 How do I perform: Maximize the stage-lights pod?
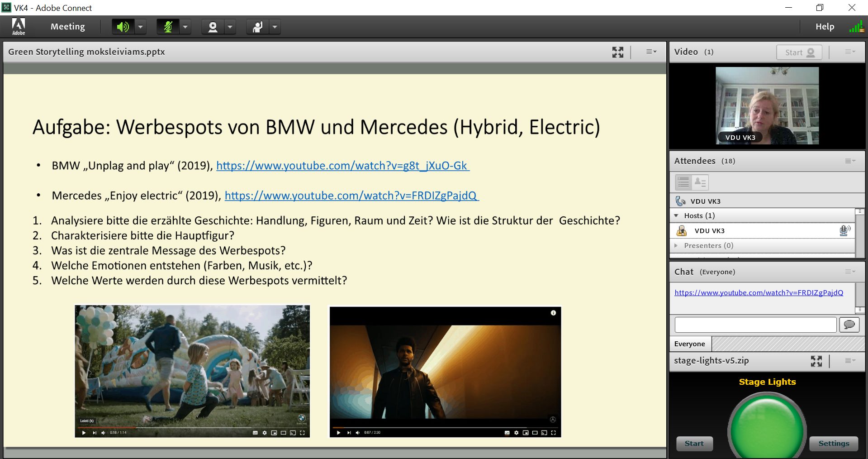coord(816,361)
